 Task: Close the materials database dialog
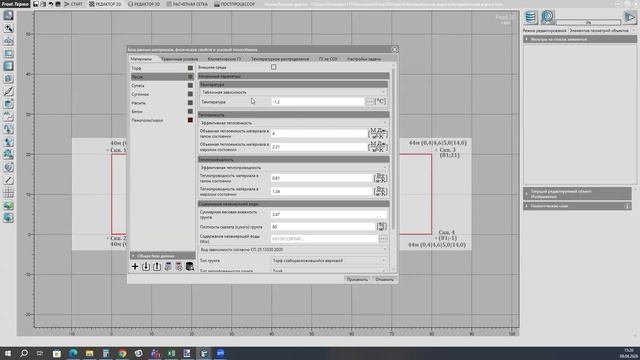pyautogui.click(x=394, y=49)
